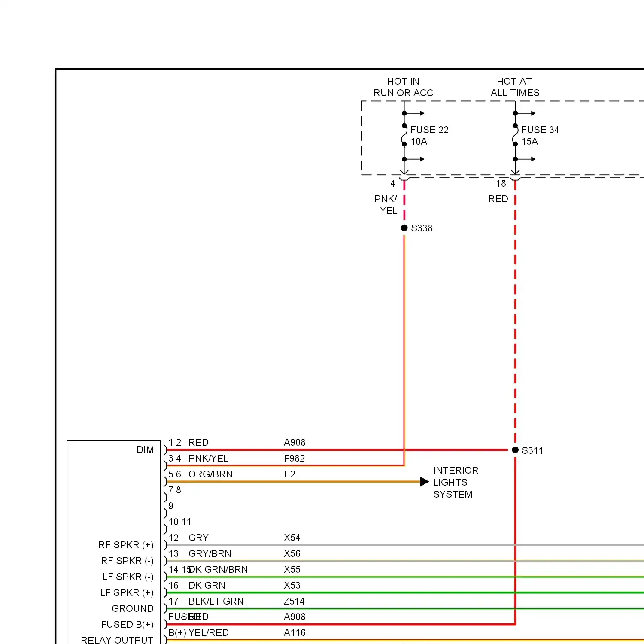Click pin number '9' on the connector
644x644 pixels.
pyautogui.click(x=171, y=506)
